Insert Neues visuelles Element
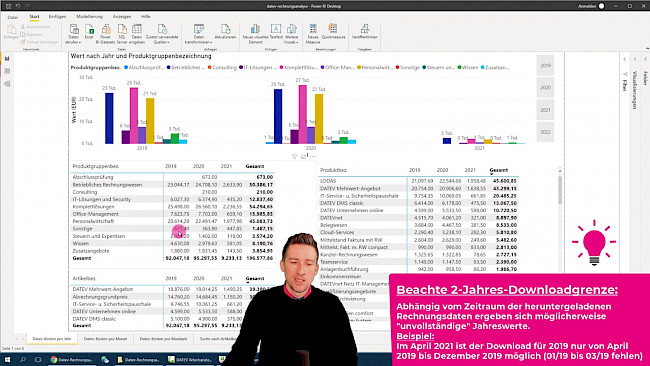650x366 pixels. [255, 34]
